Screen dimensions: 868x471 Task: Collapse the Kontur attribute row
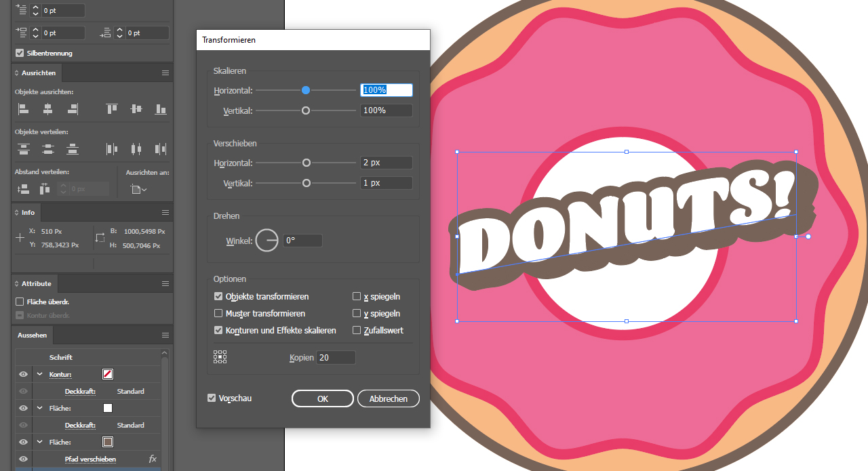click(x=39, y=374)
